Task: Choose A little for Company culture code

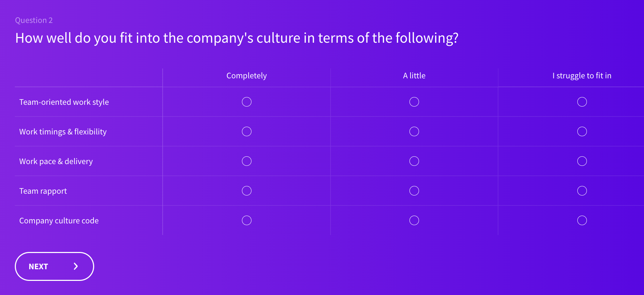Action: coord(414,221)
